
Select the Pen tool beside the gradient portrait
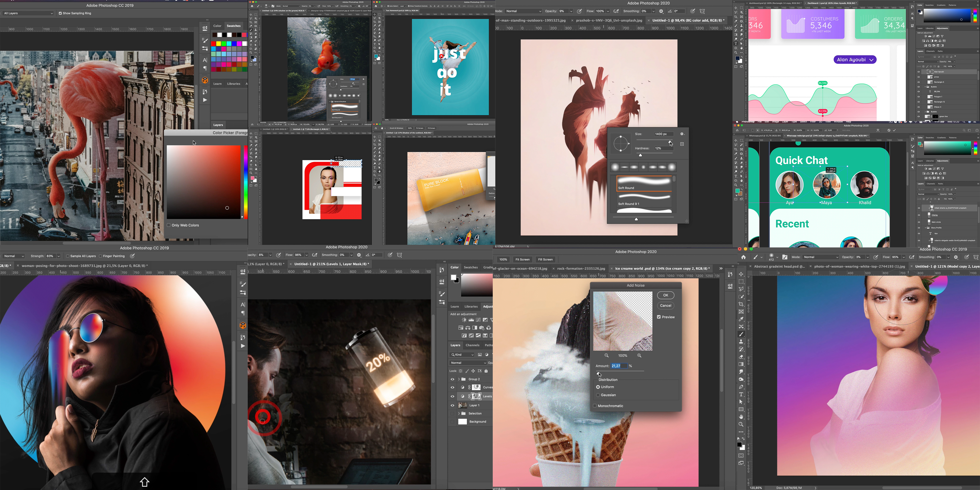click(x=741, y=387)
